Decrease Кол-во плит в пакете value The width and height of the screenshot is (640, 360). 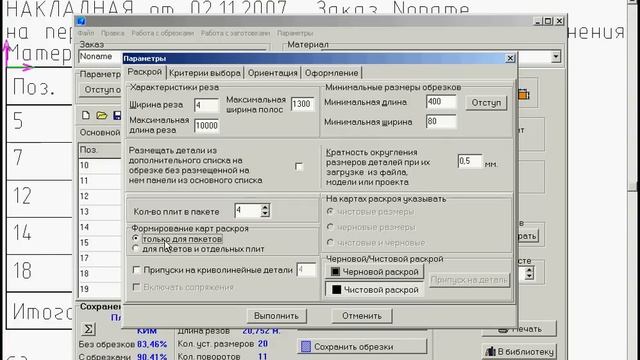265,214
